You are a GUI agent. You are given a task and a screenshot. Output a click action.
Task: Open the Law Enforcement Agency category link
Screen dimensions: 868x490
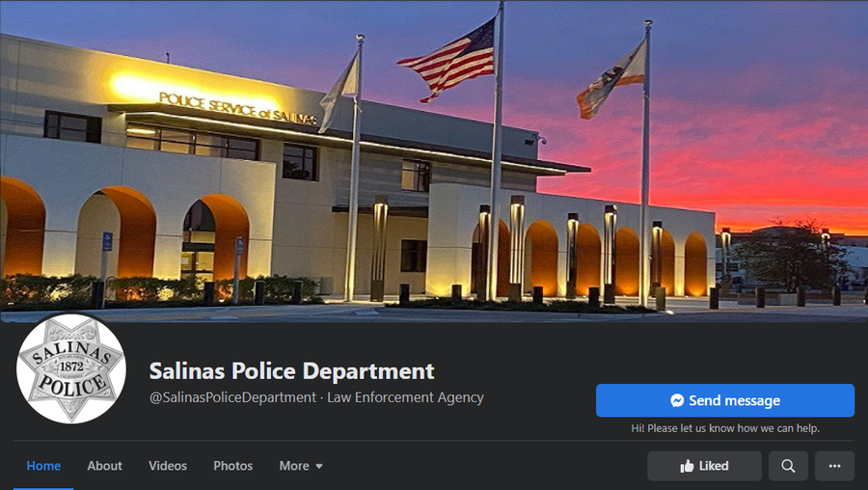[x=405, y=397]
